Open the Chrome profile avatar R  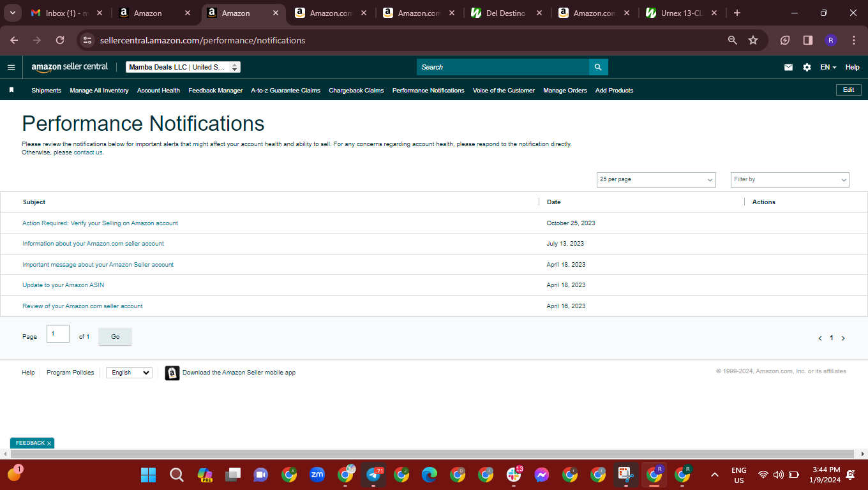[831, 40]
